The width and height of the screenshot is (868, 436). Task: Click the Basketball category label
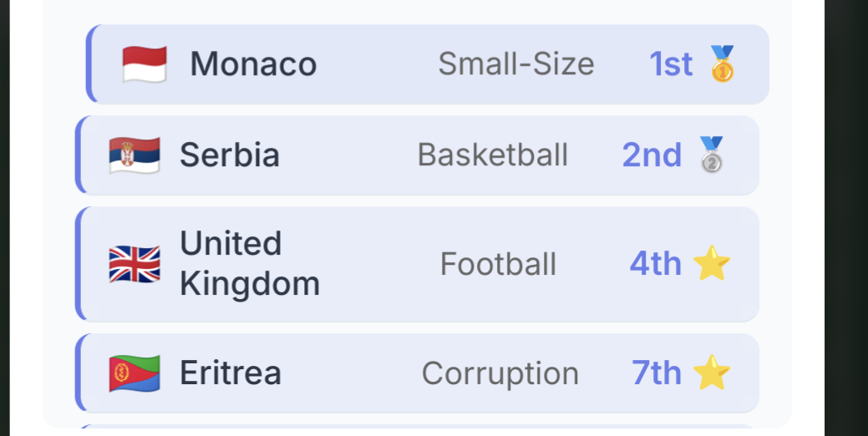click(493, 155)
